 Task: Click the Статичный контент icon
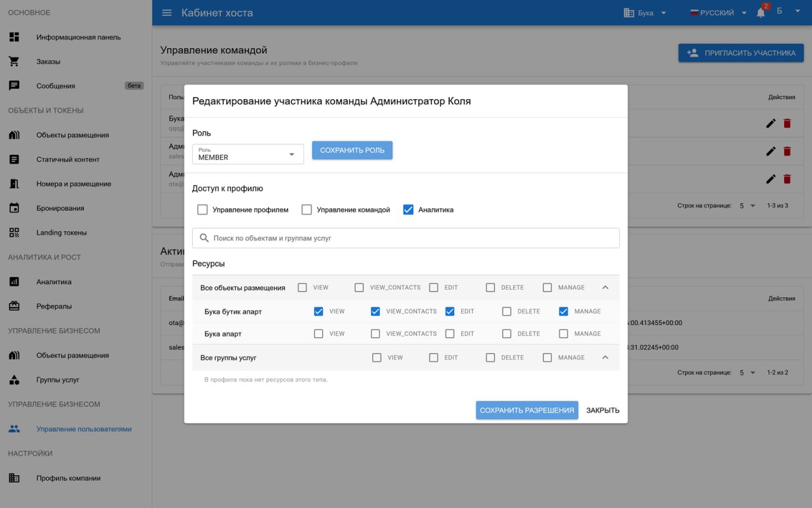[x=14, y=159]
